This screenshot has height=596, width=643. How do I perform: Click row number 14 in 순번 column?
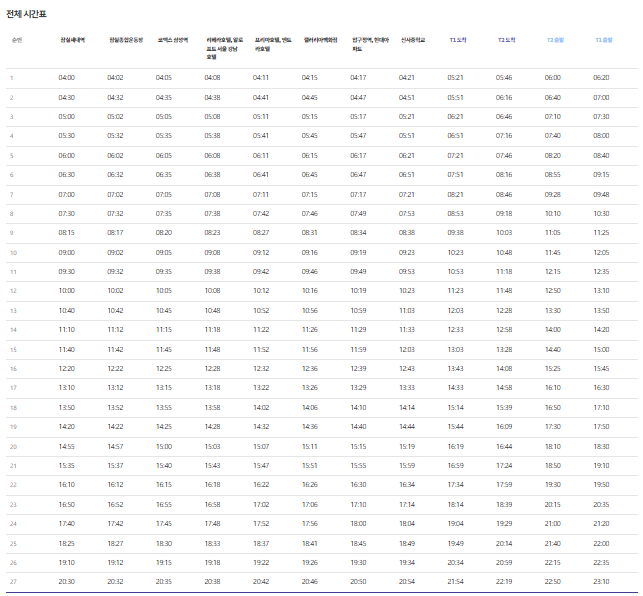[x=13, y=330]
